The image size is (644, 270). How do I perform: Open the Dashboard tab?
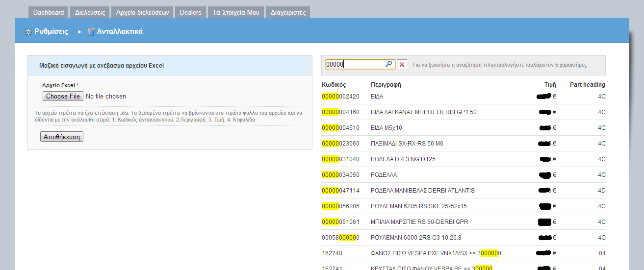[49, 12]
